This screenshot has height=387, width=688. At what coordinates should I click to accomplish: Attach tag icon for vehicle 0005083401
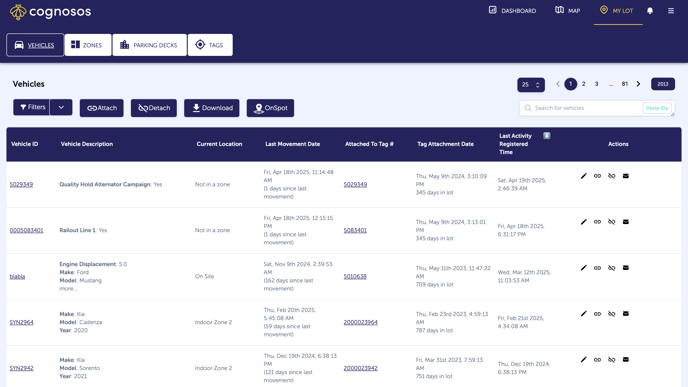point(598,222)
